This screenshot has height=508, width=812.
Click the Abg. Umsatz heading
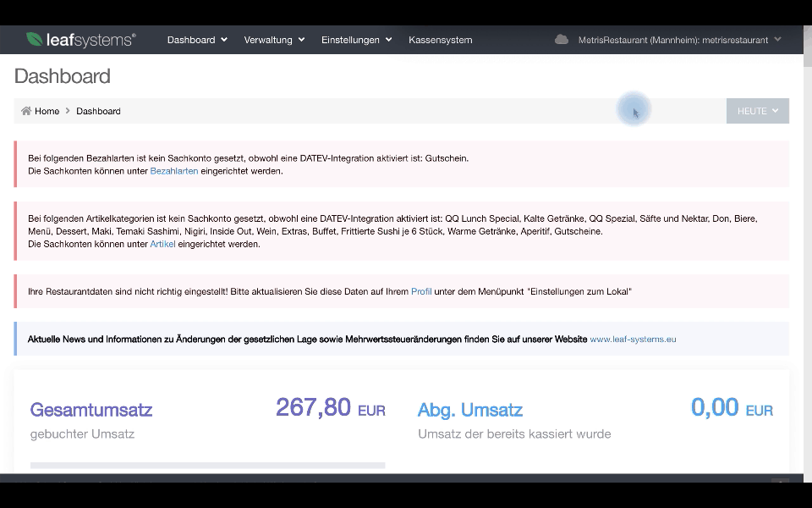point(469,410)
